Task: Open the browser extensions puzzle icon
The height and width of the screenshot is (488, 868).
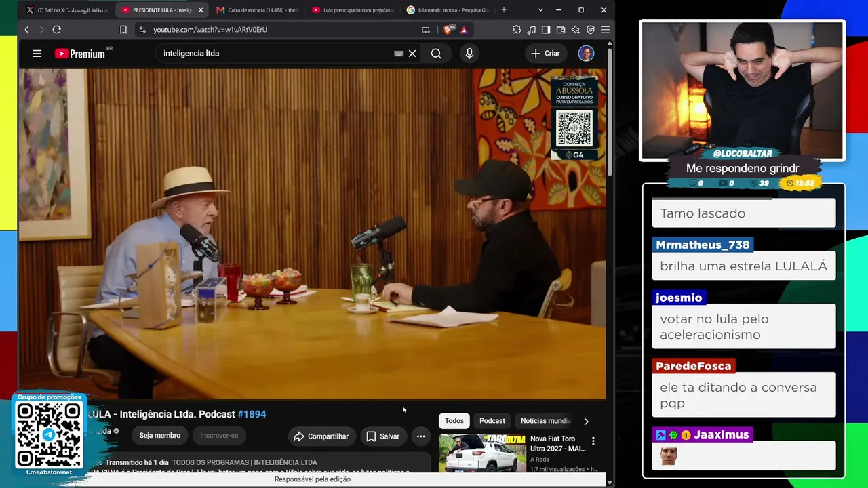Action: 517,30
